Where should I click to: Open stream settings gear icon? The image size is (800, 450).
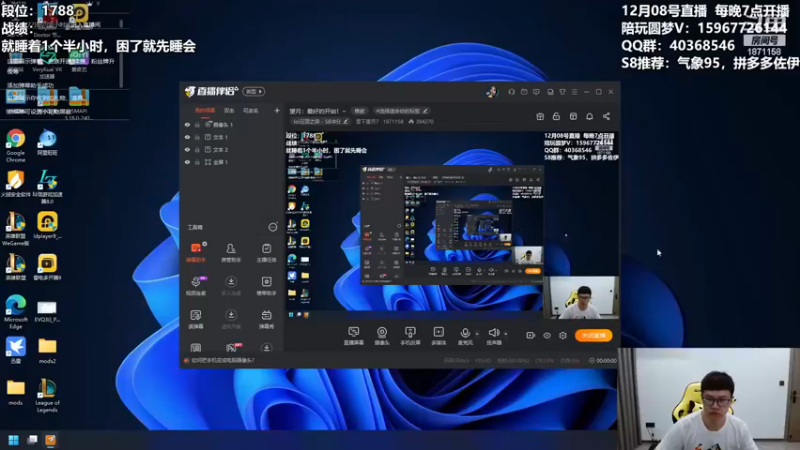[x=563, y=335]
